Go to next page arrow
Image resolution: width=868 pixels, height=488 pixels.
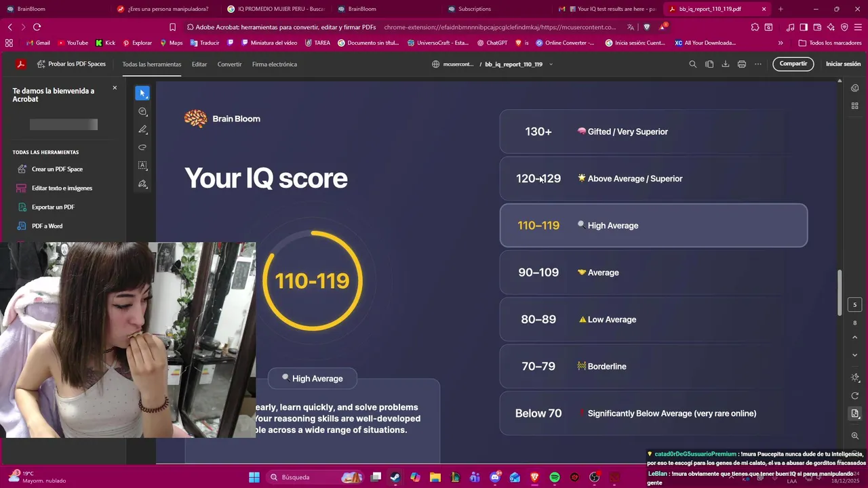tap(854, 355)
